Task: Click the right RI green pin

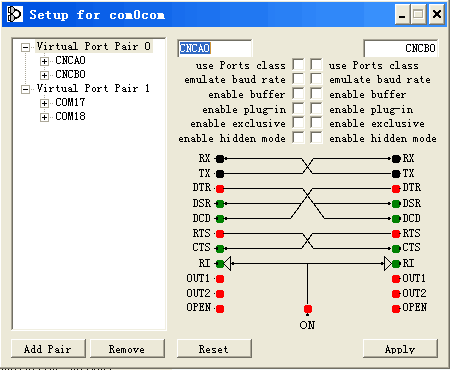Action: (x=396, y=264)
